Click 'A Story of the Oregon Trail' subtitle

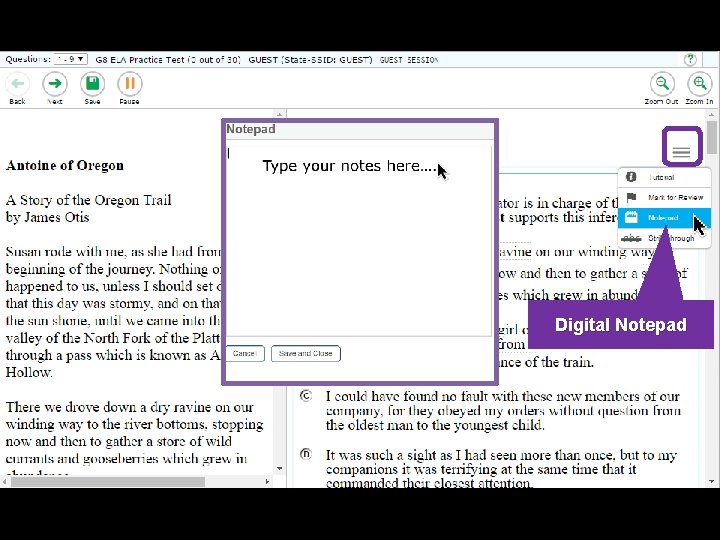coord(88,200)
